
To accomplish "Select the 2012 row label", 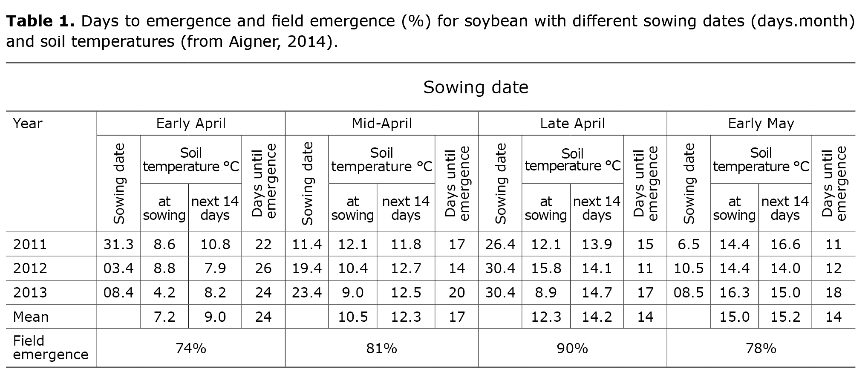I will (x=30, y=268).
